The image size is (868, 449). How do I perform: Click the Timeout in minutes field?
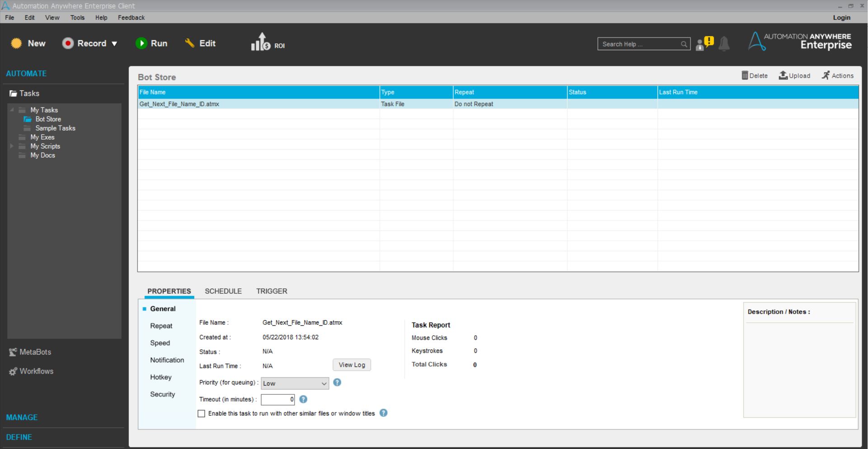point(277,399)
